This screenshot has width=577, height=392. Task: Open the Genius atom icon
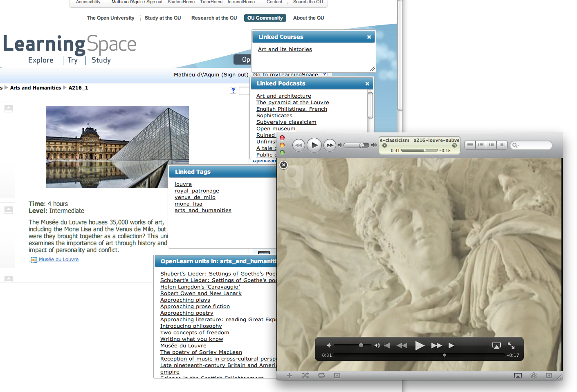point(533,375)
